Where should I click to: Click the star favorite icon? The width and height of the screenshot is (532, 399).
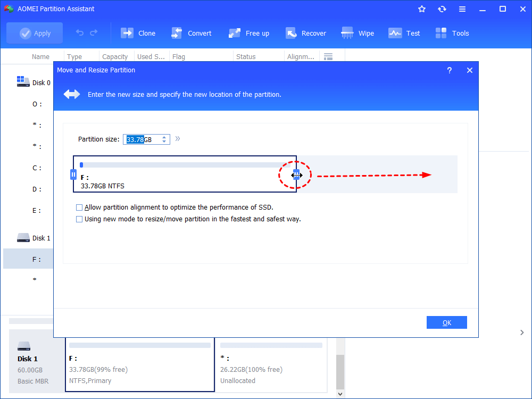tap(421, 9)
